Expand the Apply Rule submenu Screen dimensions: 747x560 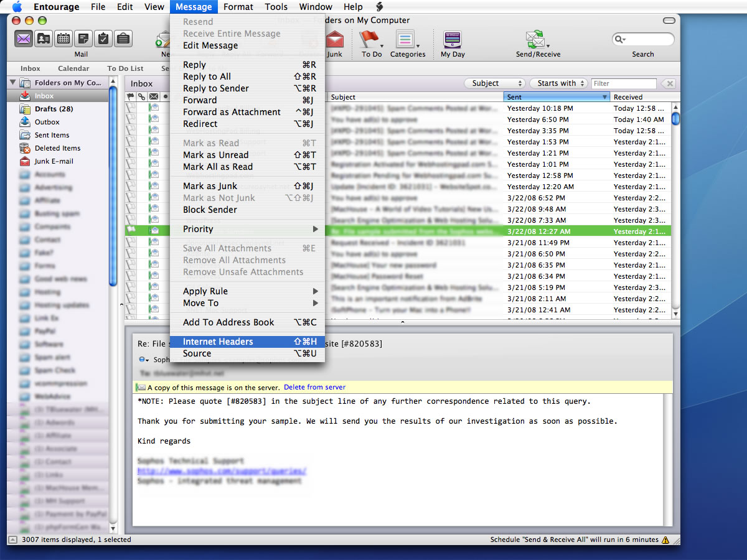coord(247,291)
